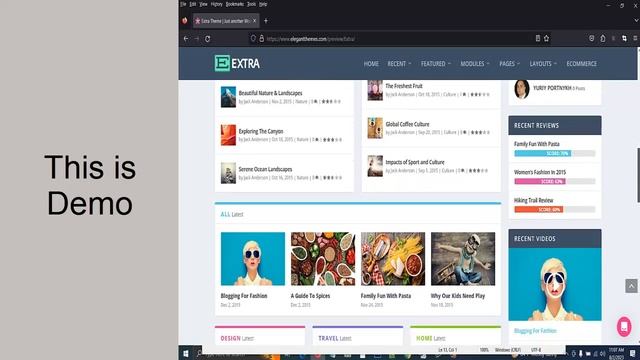Open Serene Ocean Landscapes post
The width and height of the screenshot is (640, 360).
point(265,169)
